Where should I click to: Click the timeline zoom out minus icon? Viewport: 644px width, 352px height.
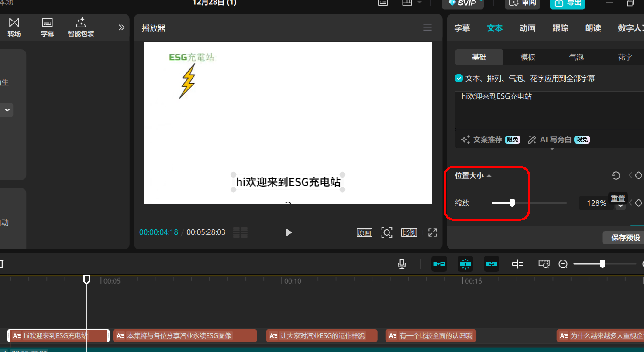pos(563,264)
